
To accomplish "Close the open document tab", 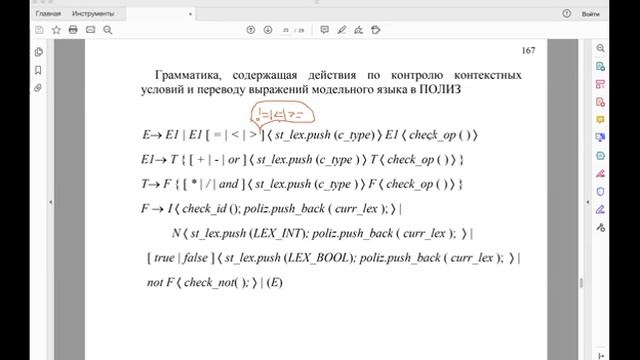I will [x=190, y=14].
